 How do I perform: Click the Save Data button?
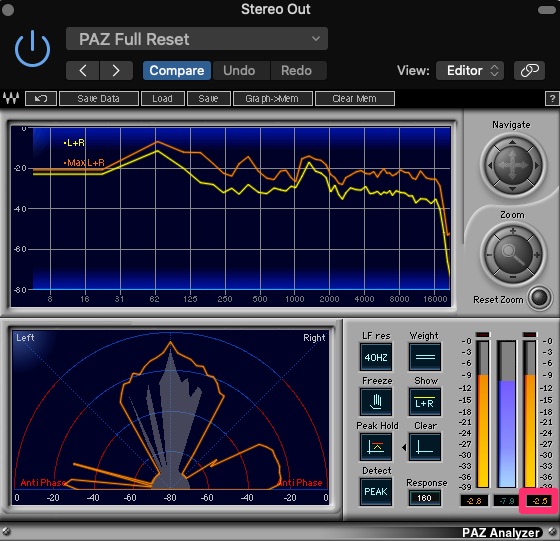99,99
